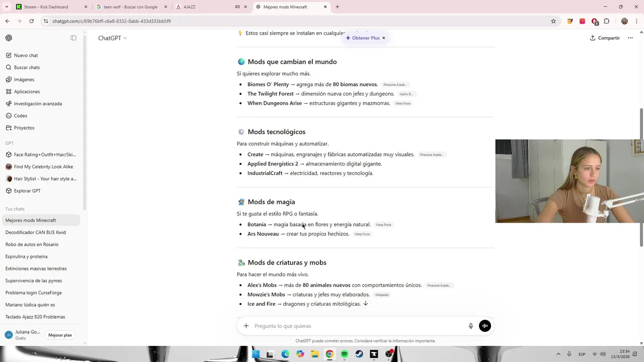Open the Chrome profile avatar
Image resolution: width=644 pixels, height=362 pixels.
coord(624,21)
